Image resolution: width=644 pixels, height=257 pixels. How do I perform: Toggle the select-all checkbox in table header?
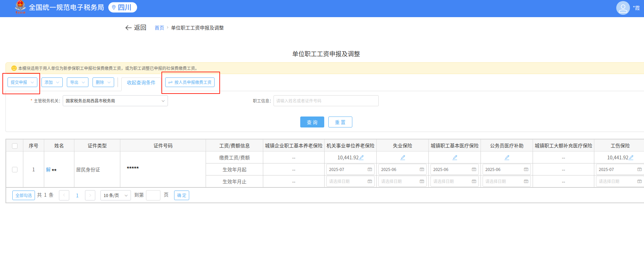pyautogui.click(x=15, y=146)
